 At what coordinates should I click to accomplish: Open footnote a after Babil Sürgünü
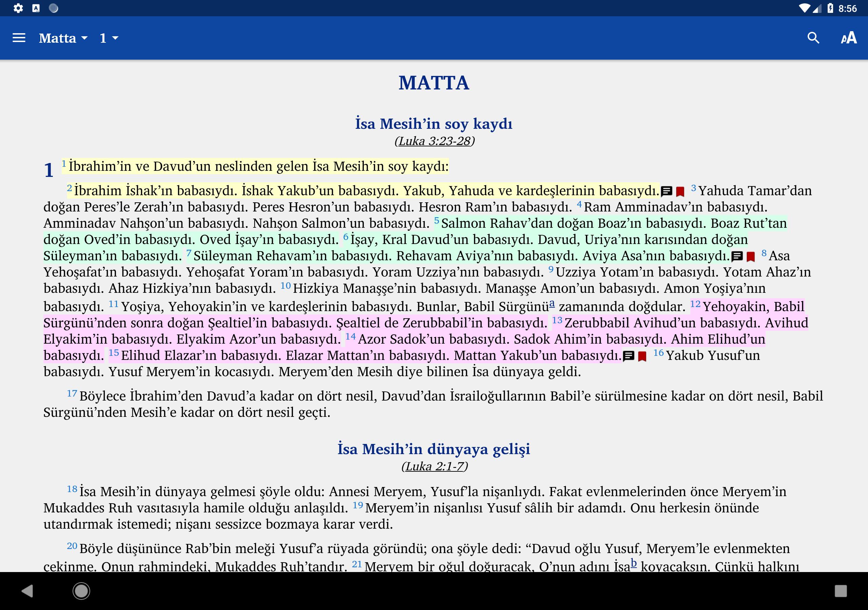point(552,303)
